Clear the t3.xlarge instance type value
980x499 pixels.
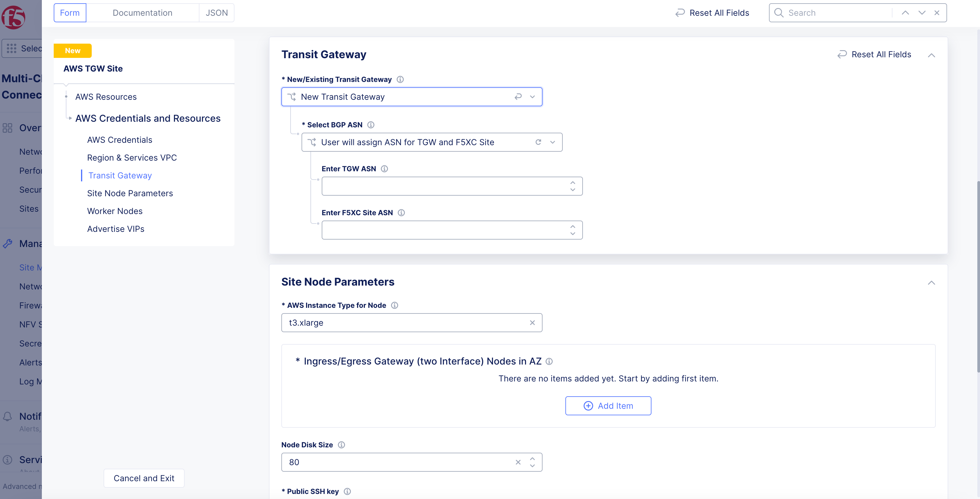click(x=532, y=323)
